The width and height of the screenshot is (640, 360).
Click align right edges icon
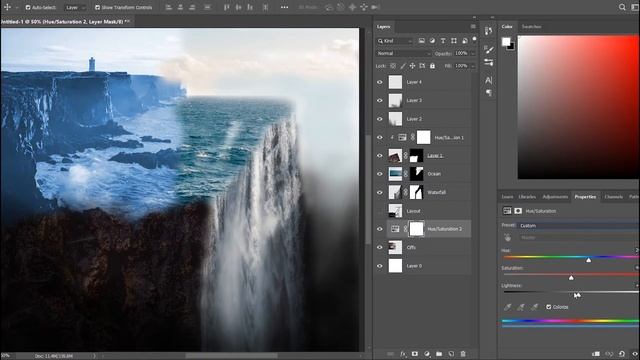pos(192,7)
